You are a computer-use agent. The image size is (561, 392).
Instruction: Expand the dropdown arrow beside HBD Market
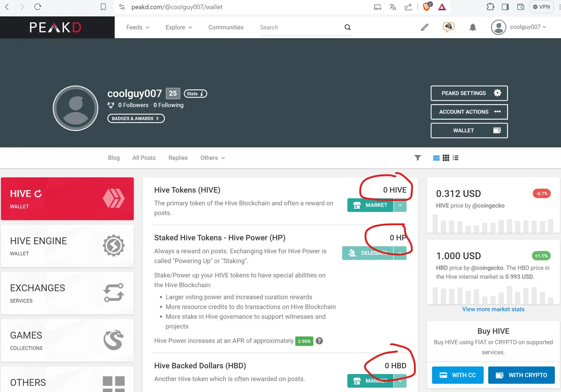[x=400, y=381]
